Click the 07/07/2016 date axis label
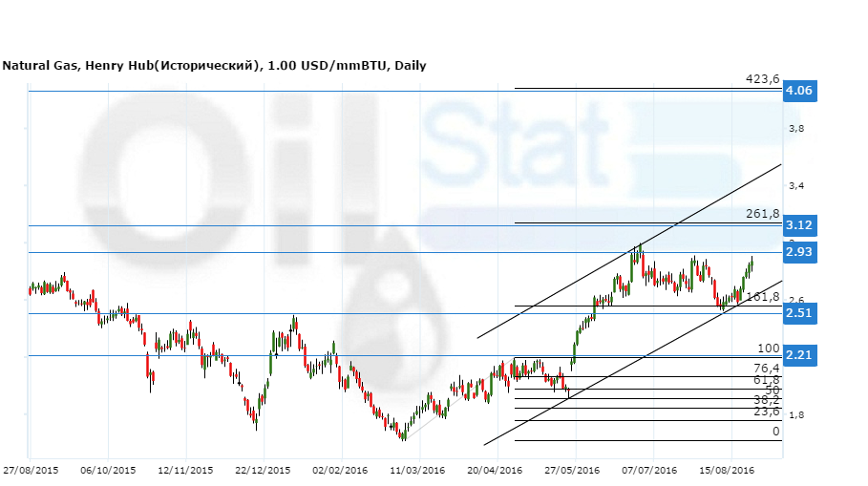 650,470
